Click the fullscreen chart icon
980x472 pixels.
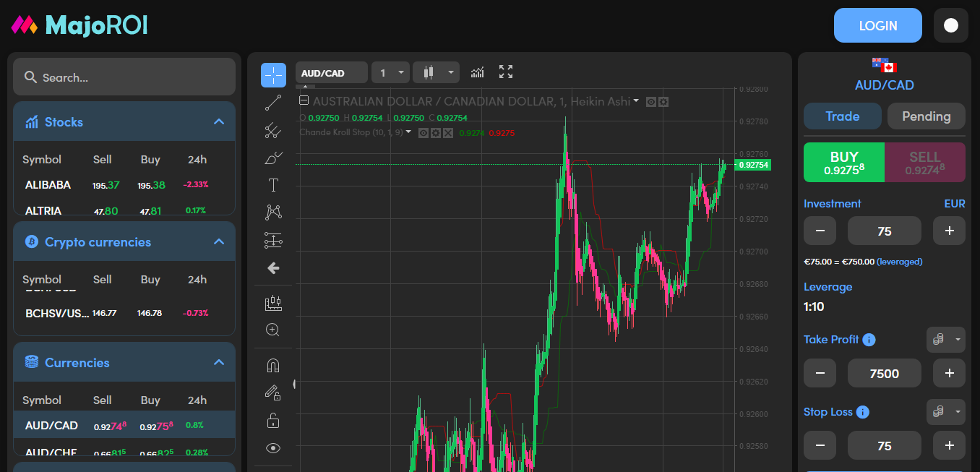tap(506, 72)
